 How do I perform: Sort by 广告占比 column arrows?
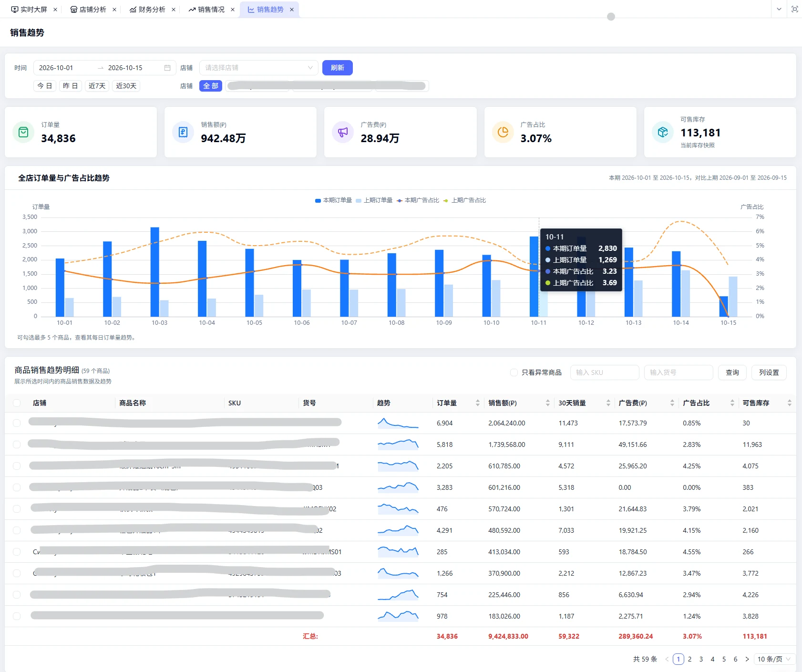pos(732,403)
